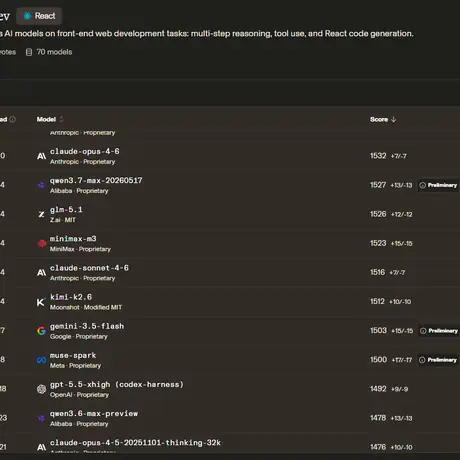Open the gemini-3.5-flash model link
This screenshot has width=460, height=460.
[87, 326]
